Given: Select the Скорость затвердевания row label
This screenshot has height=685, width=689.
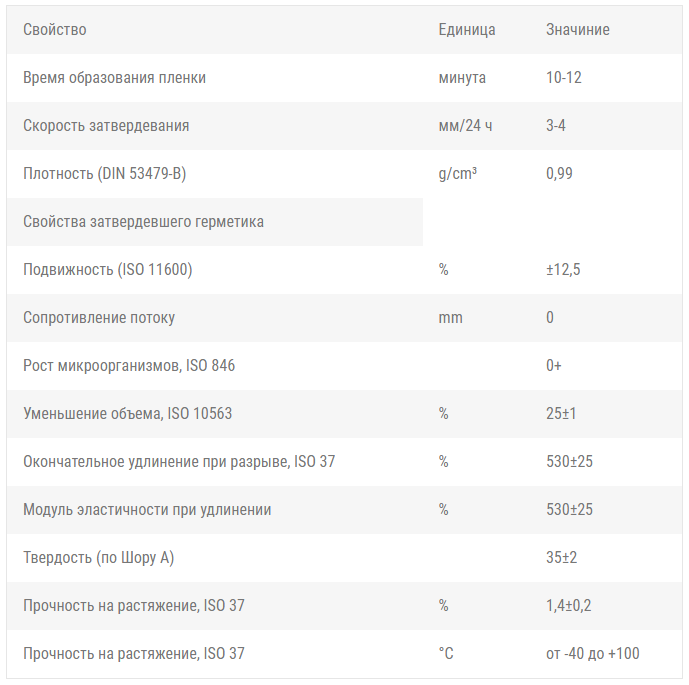Looking at the screenshot, I should coord(106,126).
